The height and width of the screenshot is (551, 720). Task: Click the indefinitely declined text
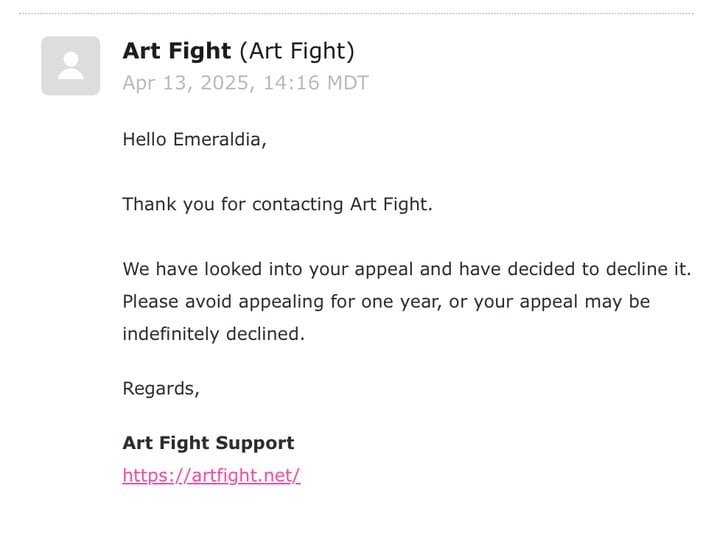point(214,334)
